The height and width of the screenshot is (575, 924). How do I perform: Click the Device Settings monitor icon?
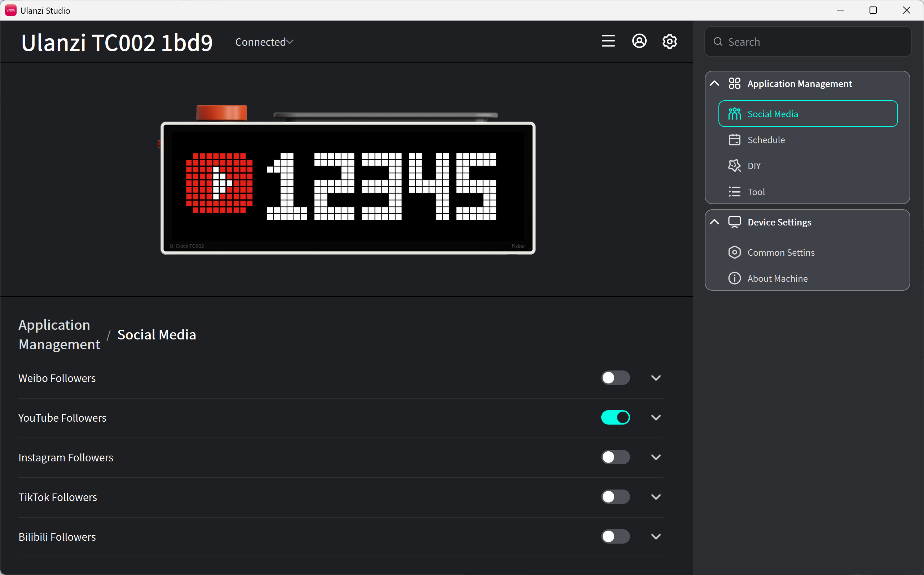coord(734,222)
